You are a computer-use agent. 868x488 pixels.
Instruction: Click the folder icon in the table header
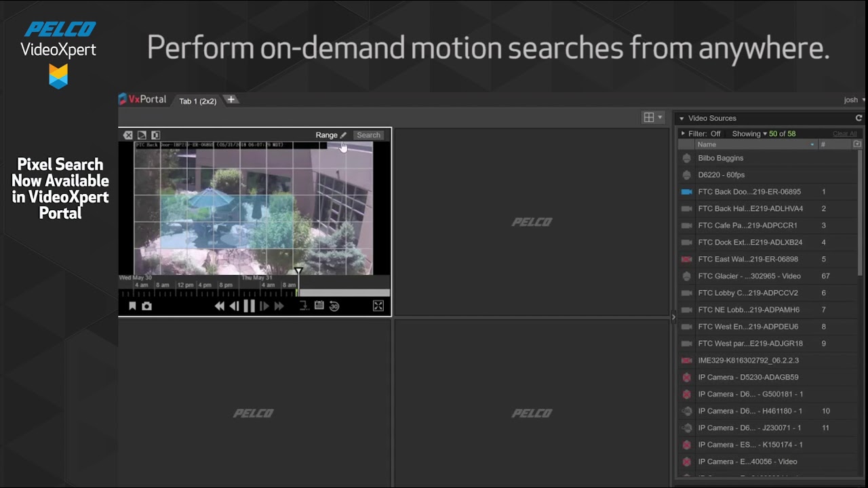(x=857, y=144)
